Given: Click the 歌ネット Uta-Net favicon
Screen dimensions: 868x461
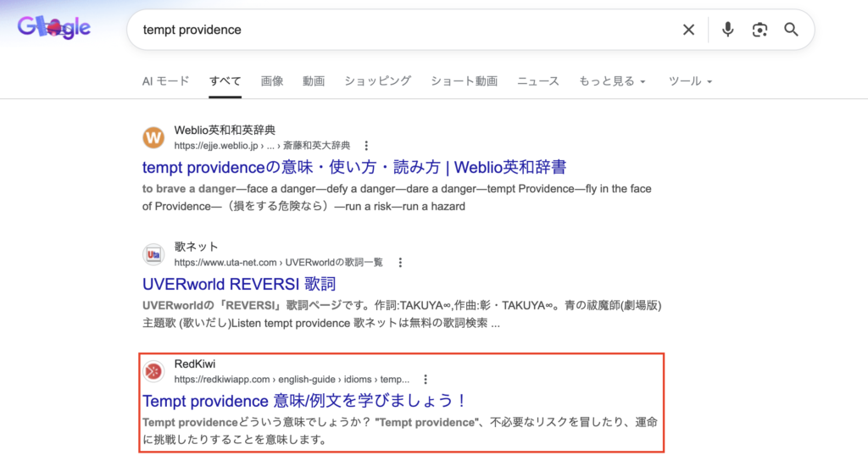Looking at the screenshot, I should click(x=153, y=254).
